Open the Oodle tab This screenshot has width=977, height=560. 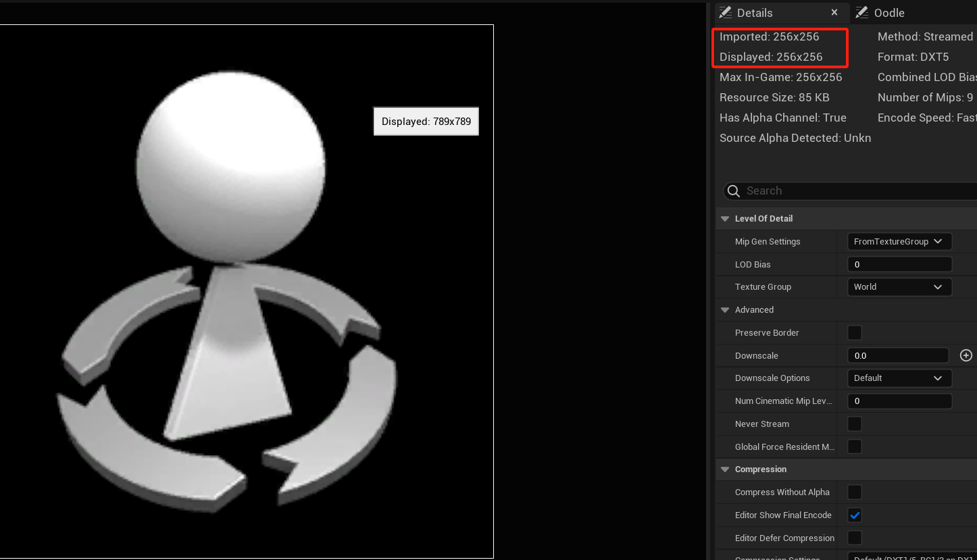click(888, 13)
